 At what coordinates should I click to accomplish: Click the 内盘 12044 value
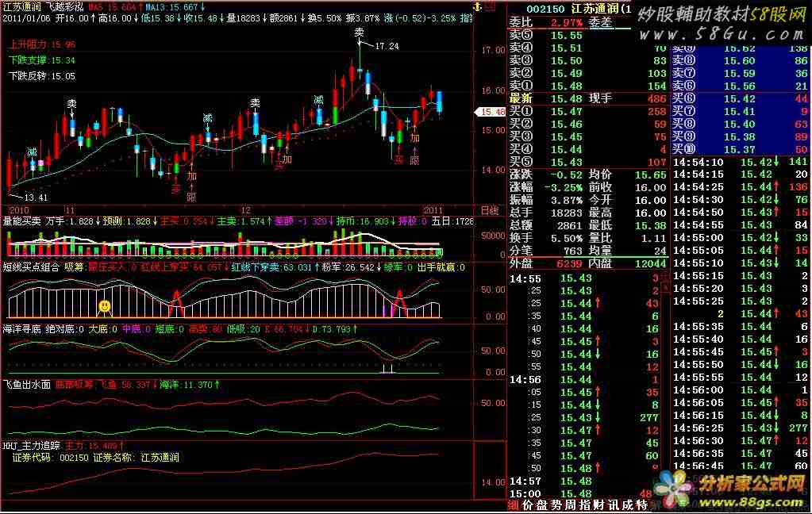(x=650, y=263)
